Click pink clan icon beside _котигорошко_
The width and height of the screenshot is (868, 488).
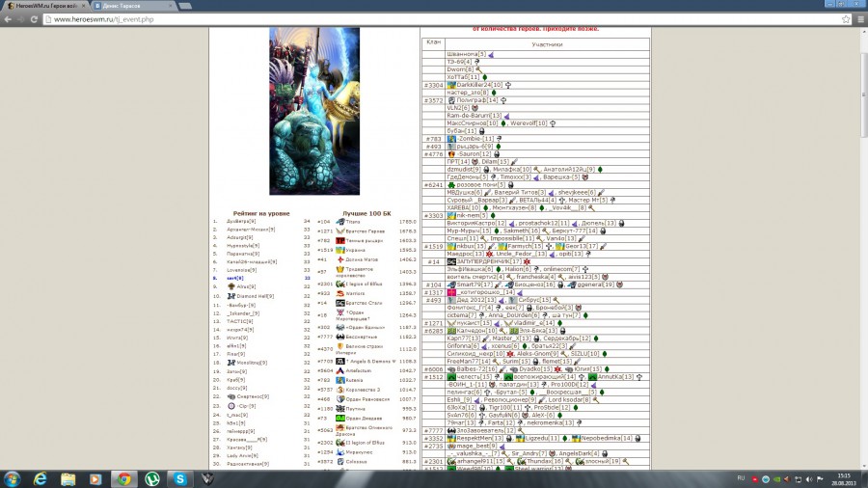[x=451, y=292]
